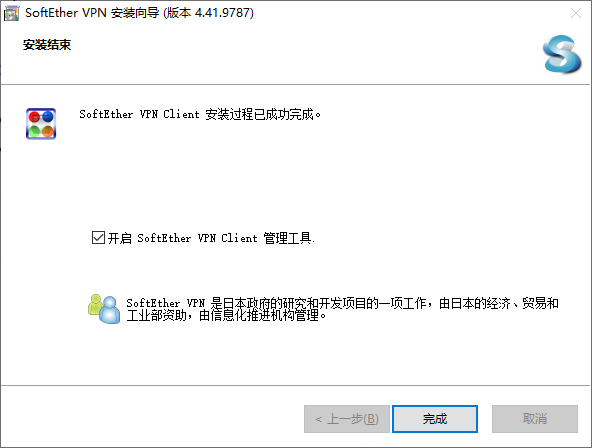Click the blue SoftEther S logo
The height and width of the screenshot is (448, 592).
(x=562, y=54)
